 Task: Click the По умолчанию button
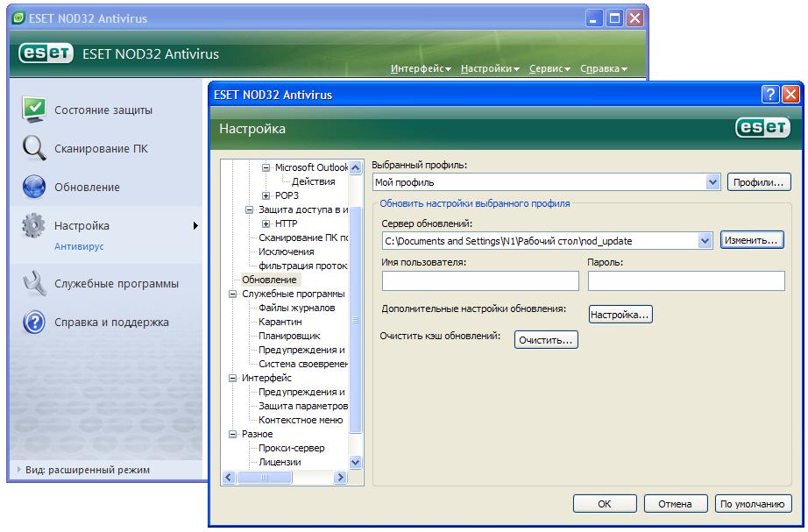[752, 504]
